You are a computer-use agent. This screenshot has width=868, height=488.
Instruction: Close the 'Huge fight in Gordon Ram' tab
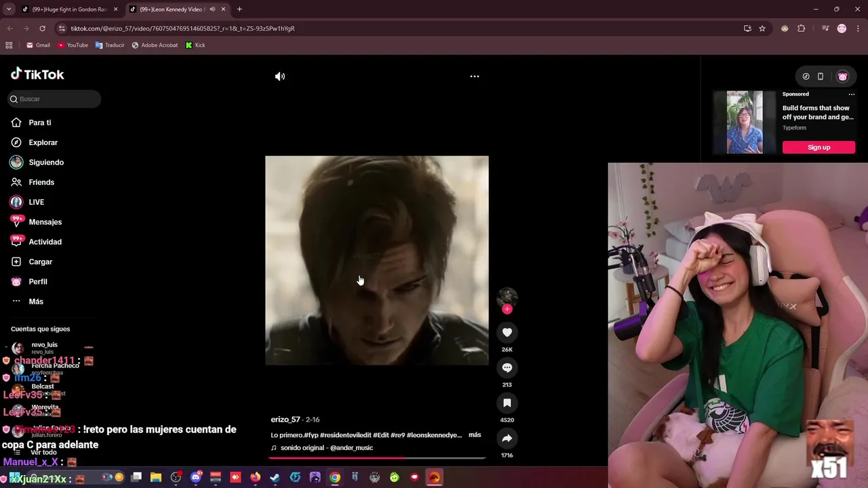click(115, 9)
